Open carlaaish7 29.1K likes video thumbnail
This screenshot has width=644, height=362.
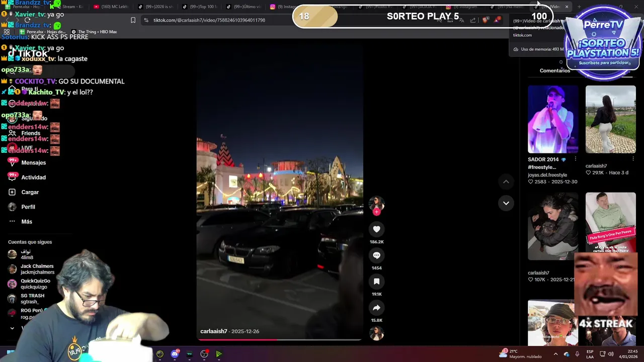[610, 119]
